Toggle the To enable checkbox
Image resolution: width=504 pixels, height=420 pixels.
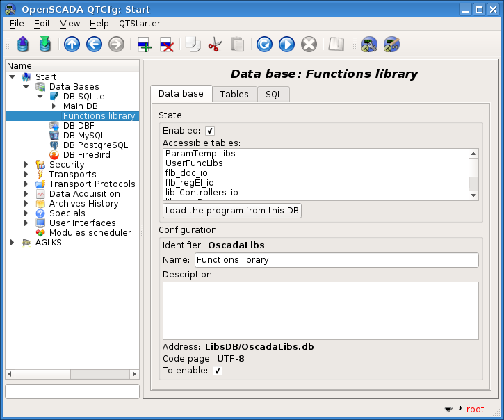click(x=218, y=371)
